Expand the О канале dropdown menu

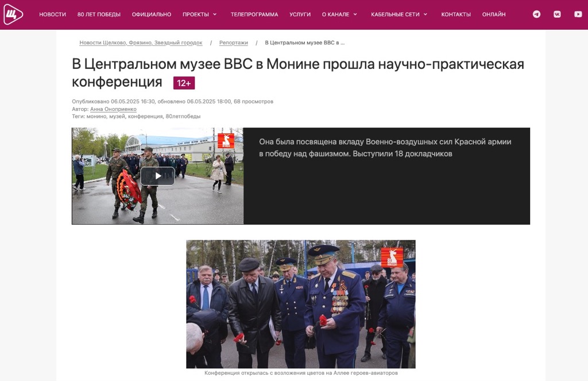pyautogui.click(x=339, y=14)
